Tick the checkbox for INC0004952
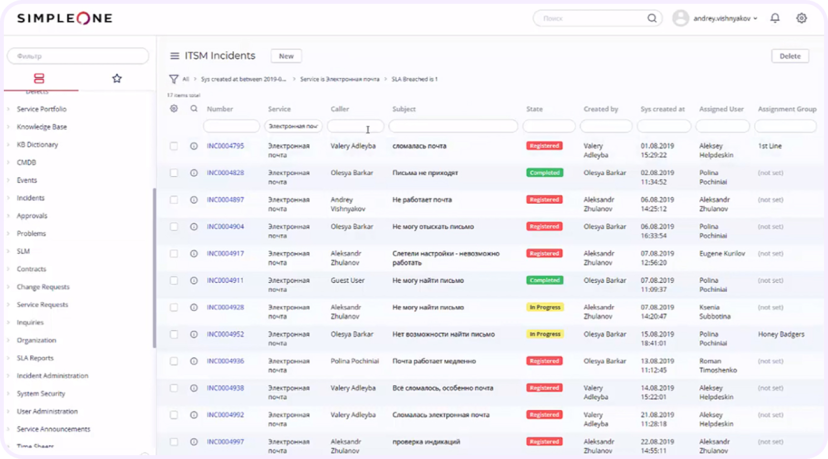This screenshot has height=459, width=828. pyautogui.click(x=174, y=334)
